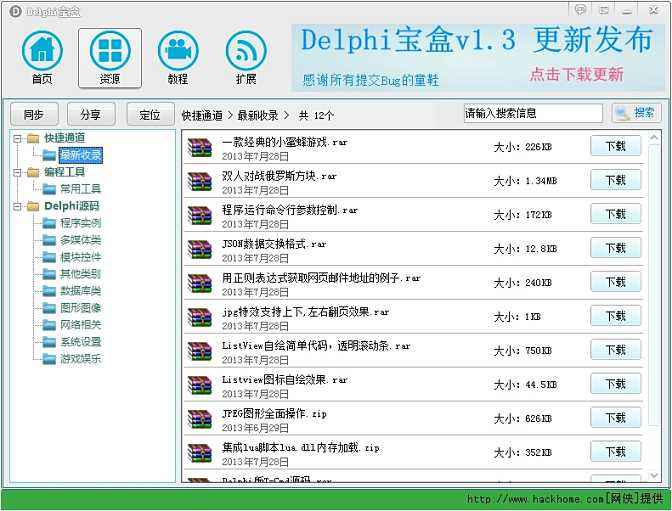672x511 pixels.
Task: Focus the 请输入搜索信息 search field
Action: click(x=533, y=113)
